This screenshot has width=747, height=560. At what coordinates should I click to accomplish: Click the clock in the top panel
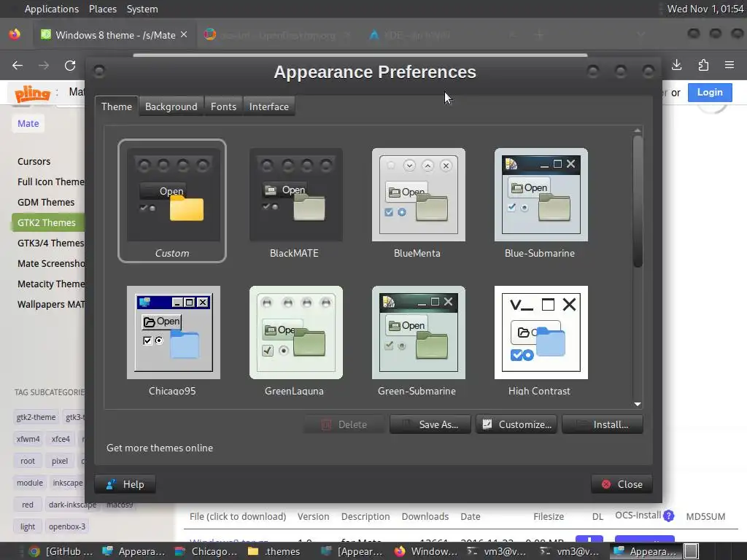click(x=705, y=9)
